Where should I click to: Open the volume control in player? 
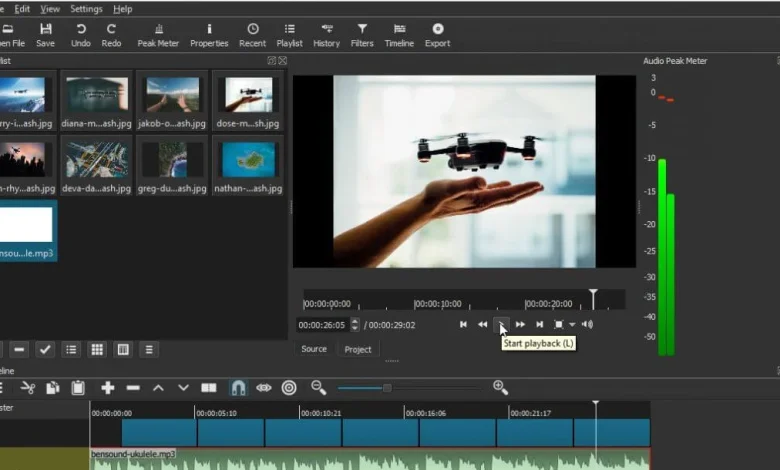pos(587,325)
